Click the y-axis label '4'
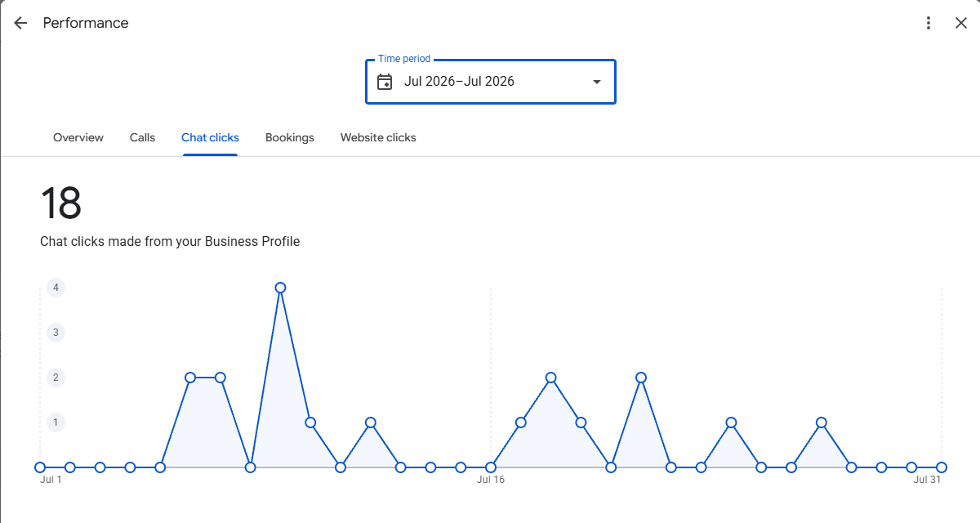The width and height of the screenshot is (980, 523). click(x=56, y=288)
